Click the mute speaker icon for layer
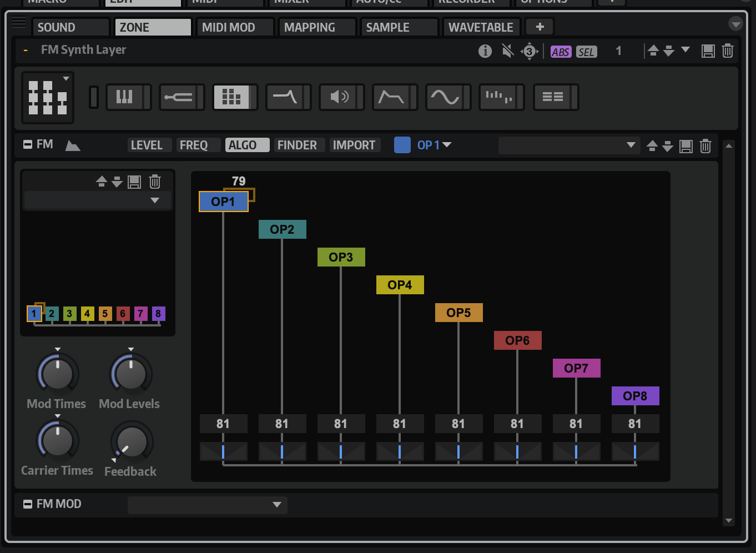 coord(507,52)
